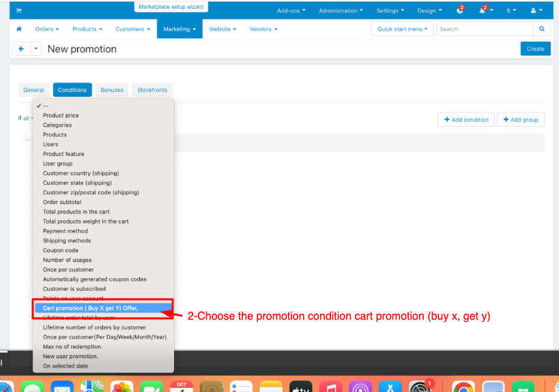Click the back arrow beside New promotion

tap(21, 49)
